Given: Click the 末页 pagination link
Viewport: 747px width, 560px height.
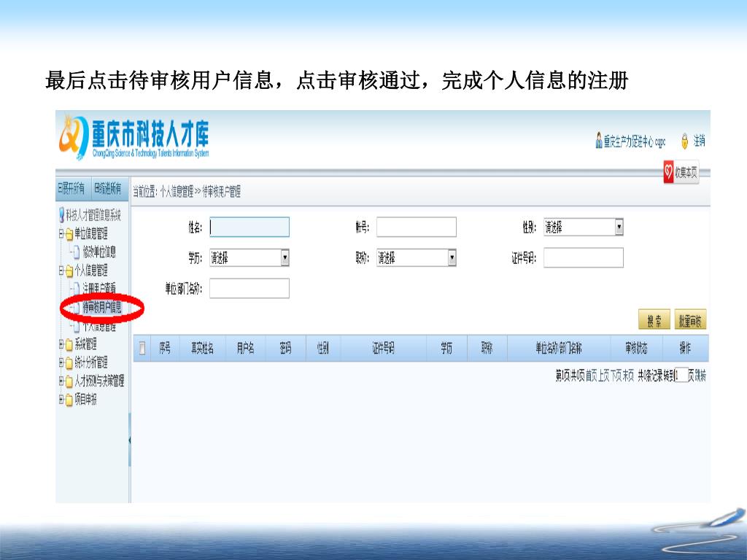Looking at the screenshot, I should pyautogui.click(x=628, y=376).
